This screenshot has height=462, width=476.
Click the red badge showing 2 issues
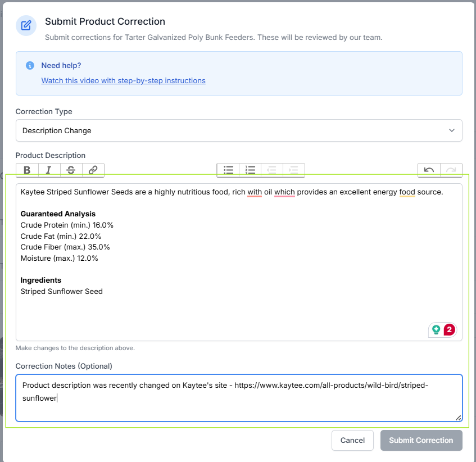[x=449, y=330]
